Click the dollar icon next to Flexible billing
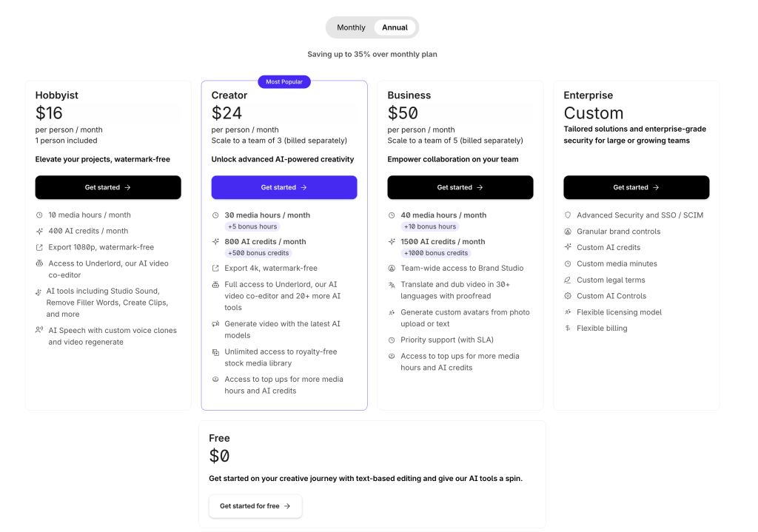 coord(569,328)
